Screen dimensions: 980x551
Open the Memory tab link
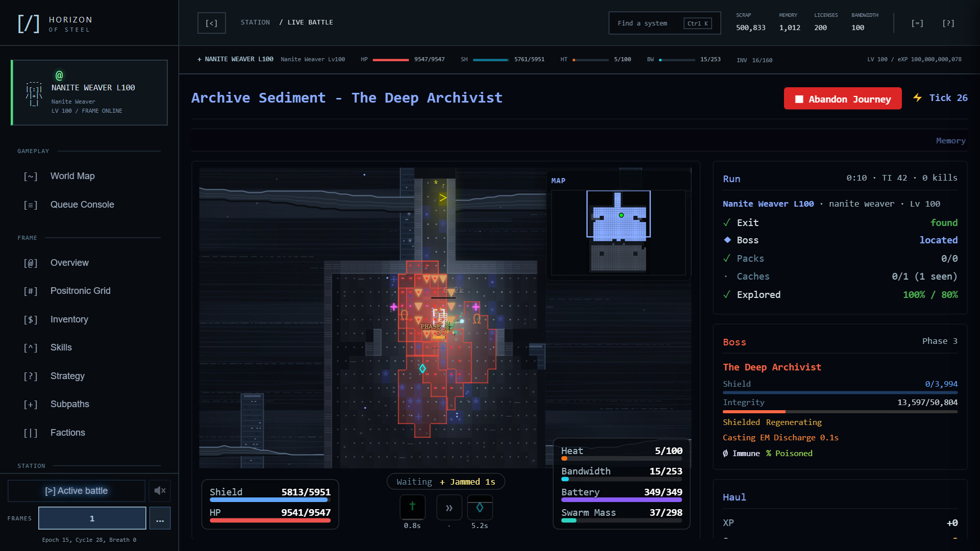coord(950,141)
